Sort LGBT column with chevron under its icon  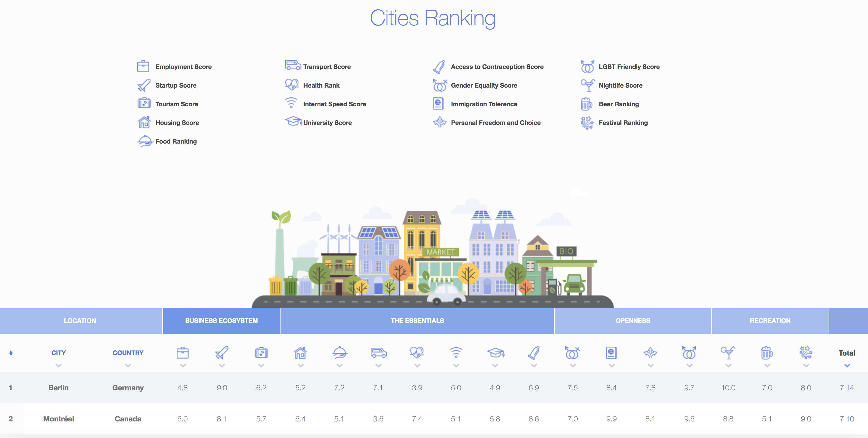coord(689,365)
